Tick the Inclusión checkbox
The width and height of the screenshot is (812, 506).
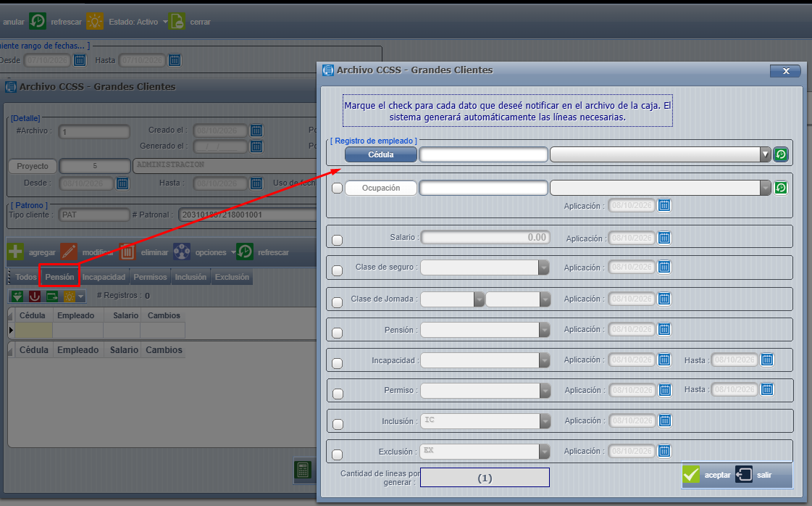(338, 424)
